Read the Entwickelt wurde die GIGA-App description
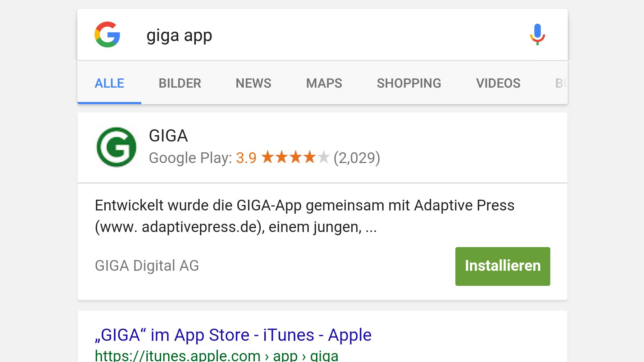This screenshot has width=644, height=362. (x=305, y=216)
